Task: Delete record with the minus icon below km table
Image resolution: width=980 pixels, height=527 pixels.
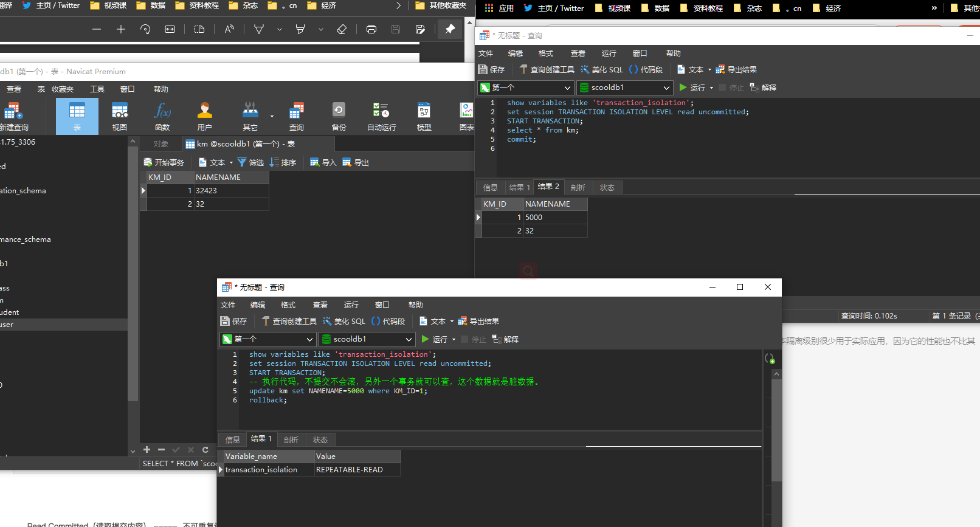Action: (x=161, y=450)
